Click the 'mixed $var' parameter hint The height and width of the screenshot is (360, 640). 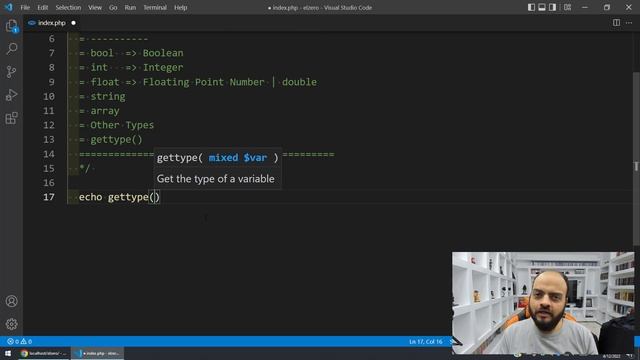[x=238, y=158]
